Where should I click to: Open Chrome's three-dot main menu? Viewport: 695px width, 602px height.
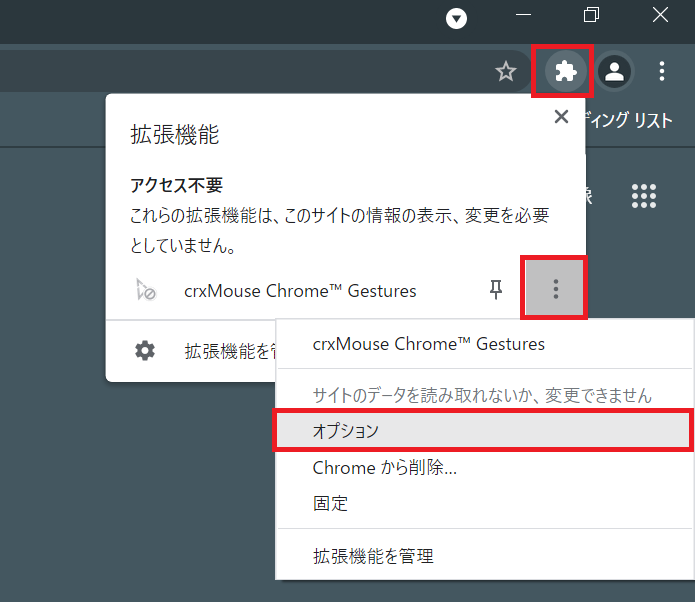click(x=662, y=71)
